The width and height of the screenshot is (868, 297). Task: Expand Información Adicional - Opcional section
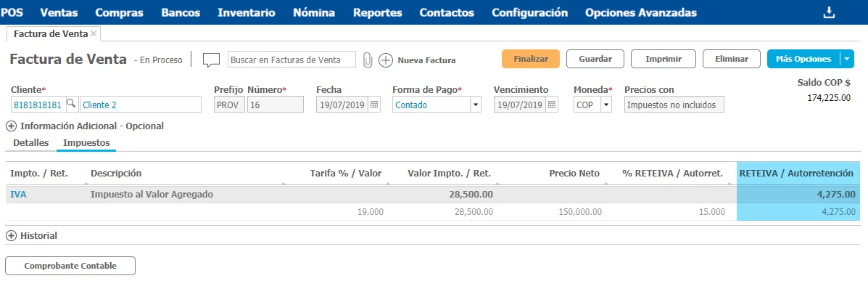coord(11,126)
